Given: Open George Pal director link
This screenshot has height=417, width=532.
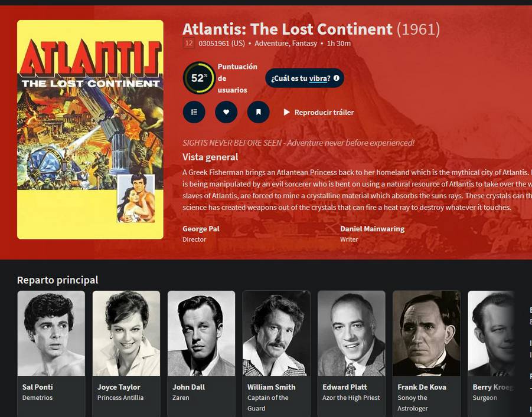Looking at the screenshot, I should pyautogui.click(x=201, y=229).
